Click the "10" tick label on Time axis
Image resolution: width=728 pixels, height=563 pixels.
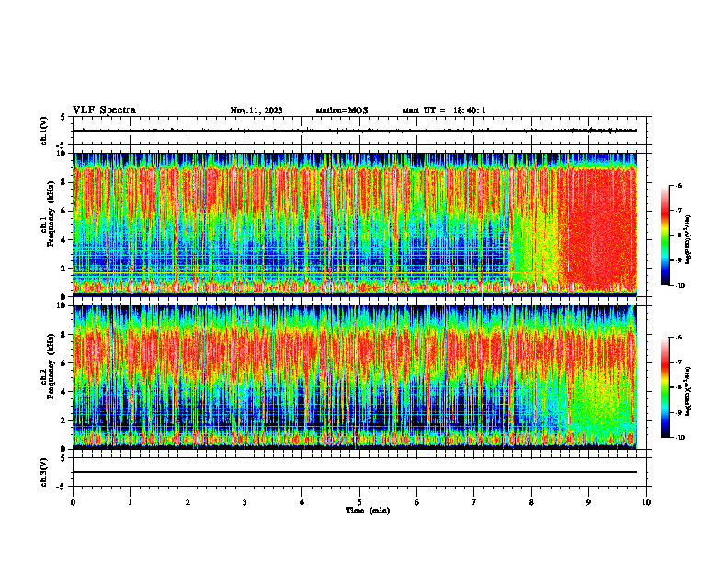click(646, 502)
